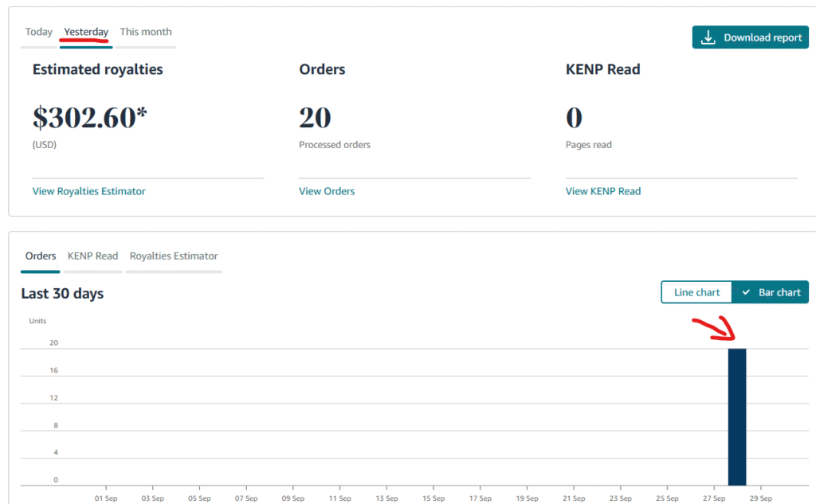Click the Last 30 days heading
Image resolution: width=816 pixels, height=504 pixels.
62,294
